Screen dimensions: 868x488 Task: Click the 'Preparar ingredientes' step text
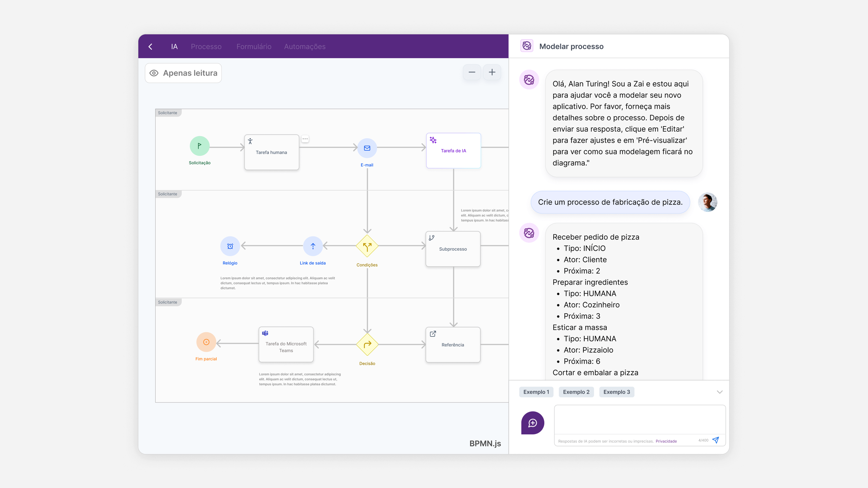(x=590, y=282)
